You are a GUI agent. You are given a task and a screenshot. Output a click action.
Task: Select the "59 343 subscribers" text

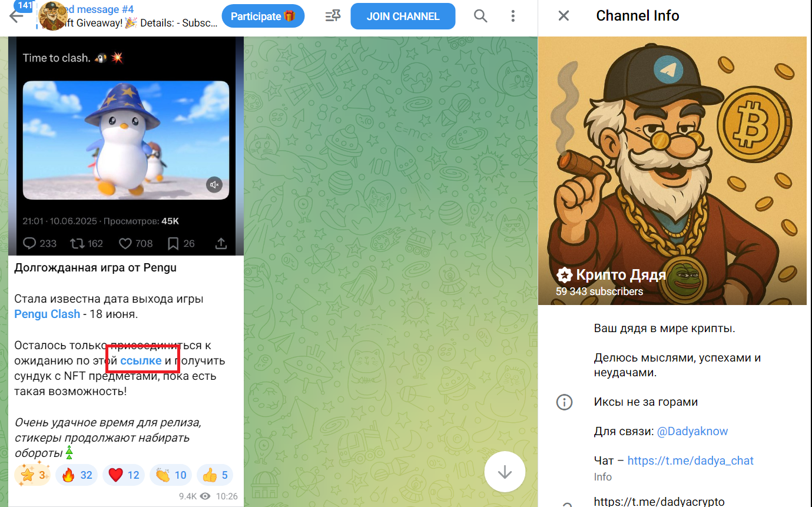[599, 291]
